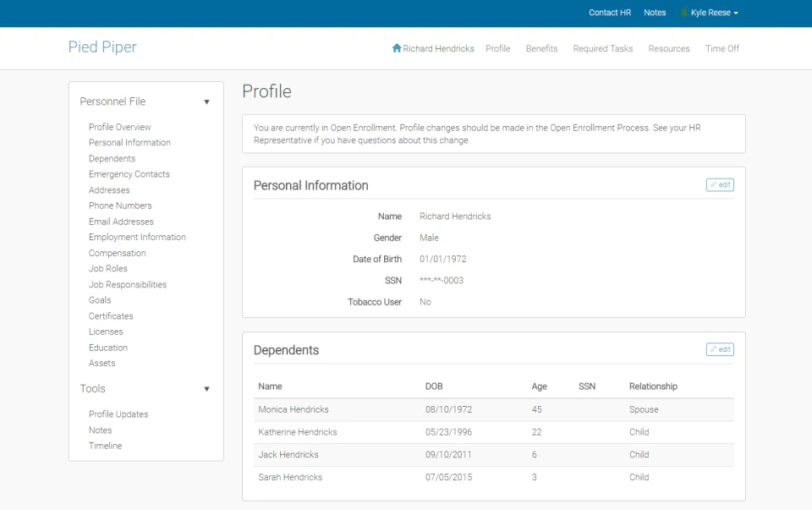Open Phone Numbers in the sidebar
Viewport: 812px width, 510px height.
(x=120, y=206)
